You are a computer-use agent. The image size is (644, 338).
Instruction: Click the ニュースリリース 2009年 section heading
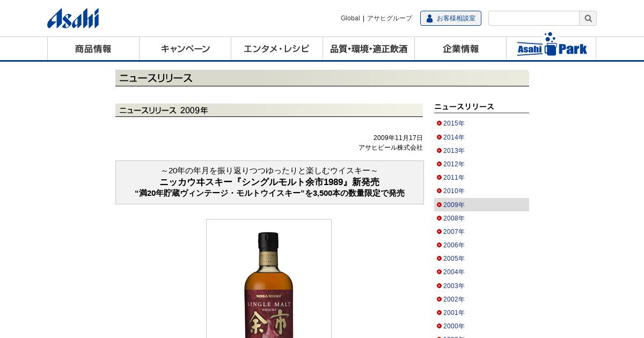[164, 111]
